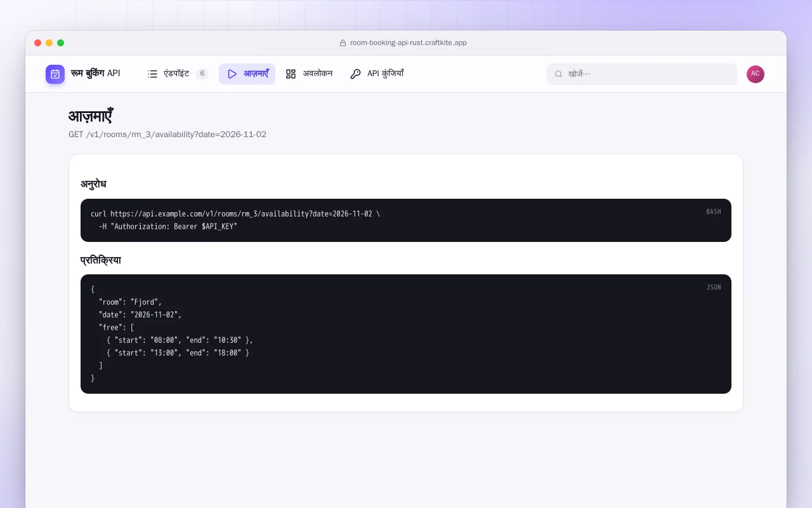Click the JSON label on the response block
812x508 pixels.
tap(714, 287)
